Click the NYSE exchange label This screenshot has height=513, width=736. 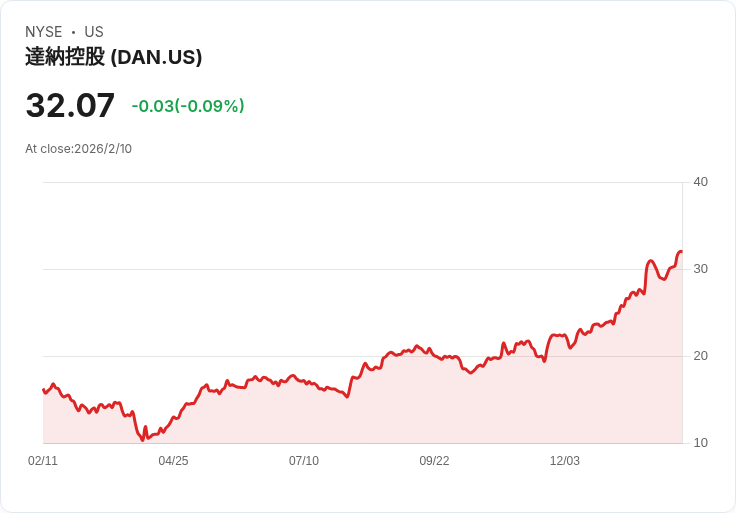point(44,32)
